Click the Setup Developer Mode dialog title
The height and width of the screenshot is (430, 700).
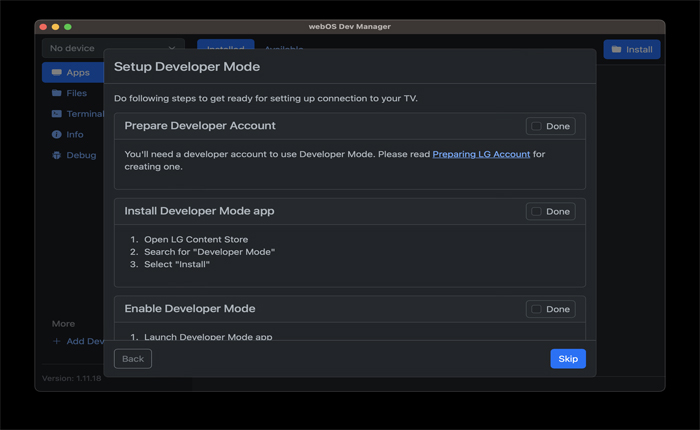[187, 67]
